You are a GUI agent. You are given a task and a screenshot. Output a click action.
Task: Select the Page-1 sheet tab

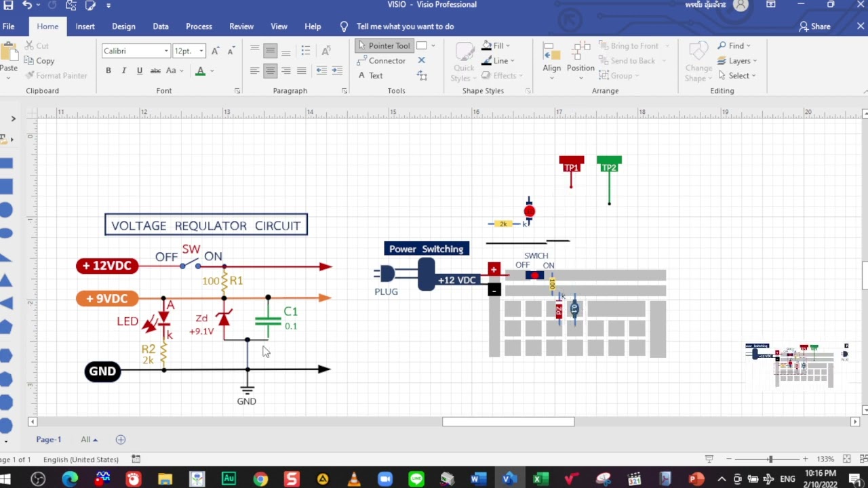49,439
